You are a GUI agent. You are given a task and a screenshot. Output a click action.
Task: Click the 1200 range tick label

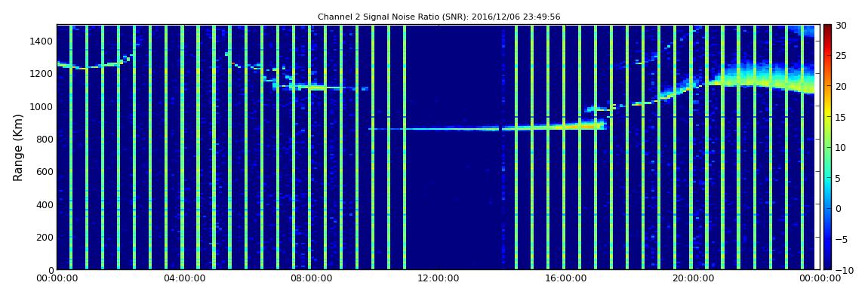point(42,74)
